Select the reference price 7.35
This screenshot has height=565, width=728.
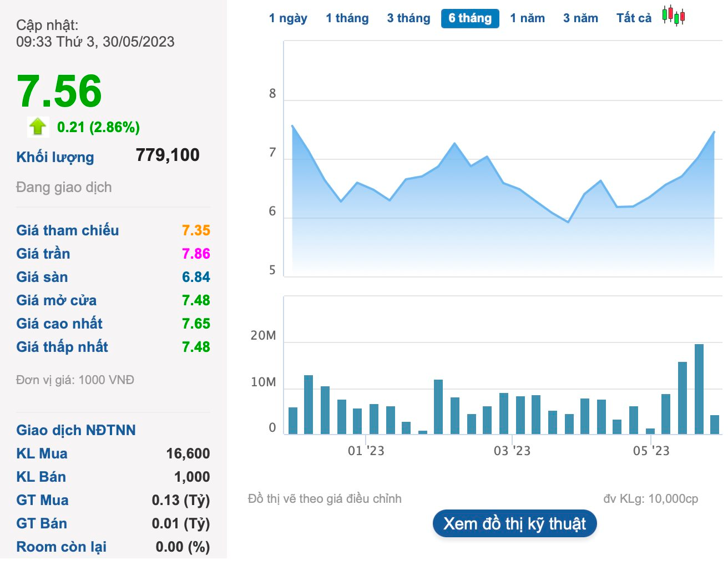(x=196, y=230)
